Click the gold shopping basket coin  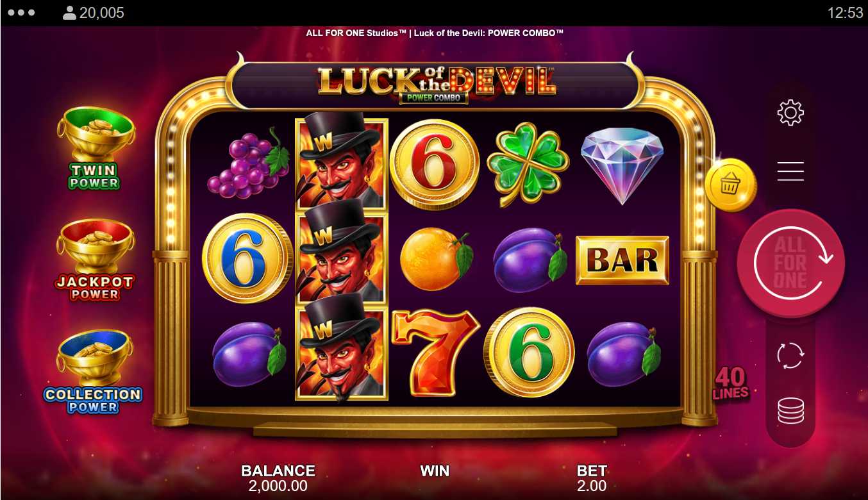[730, 185]
